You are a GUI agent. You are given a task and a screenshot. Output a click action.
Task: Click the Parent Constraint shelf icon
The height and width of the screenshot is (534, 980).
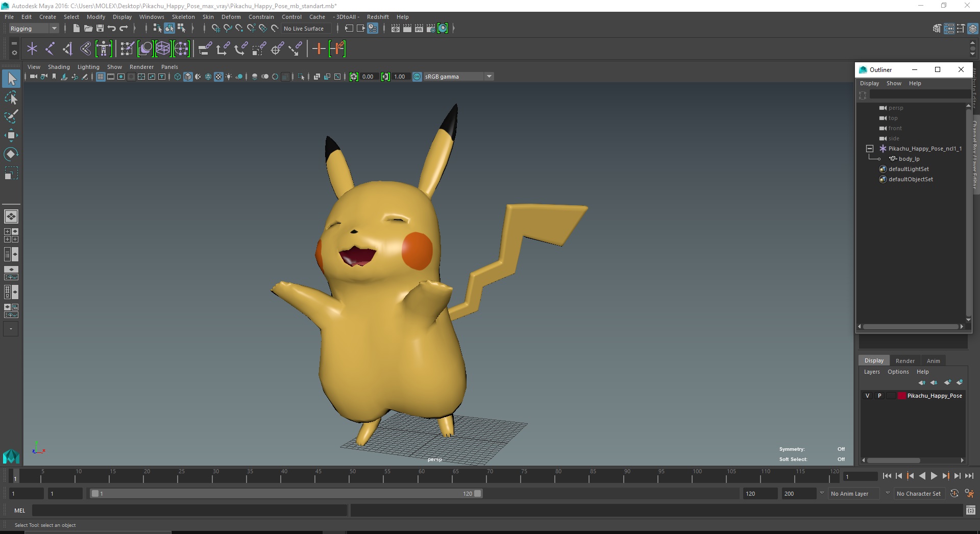coord(205,48)
